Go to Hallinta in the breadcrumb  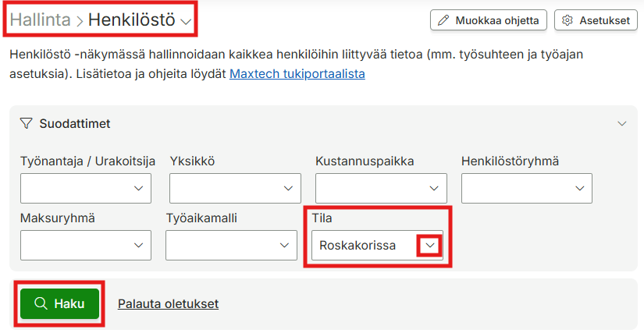pyautogui.click(x=41, y=19)
